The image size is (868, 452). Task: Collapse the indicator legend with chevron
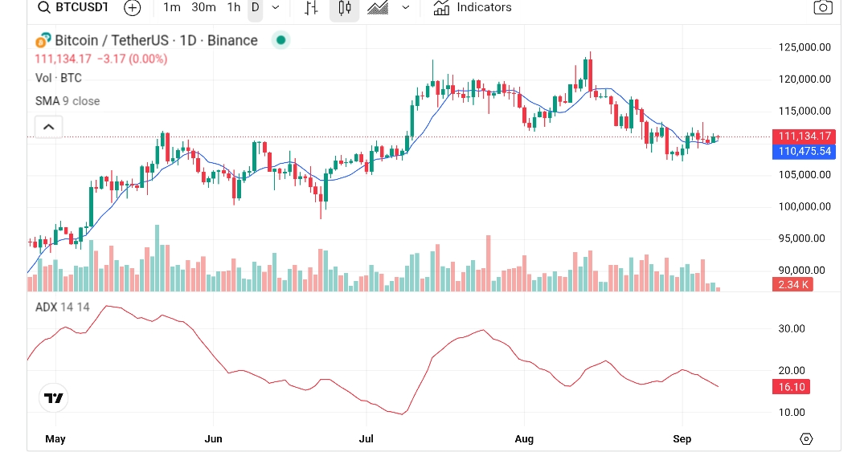[x=48, y=127]
